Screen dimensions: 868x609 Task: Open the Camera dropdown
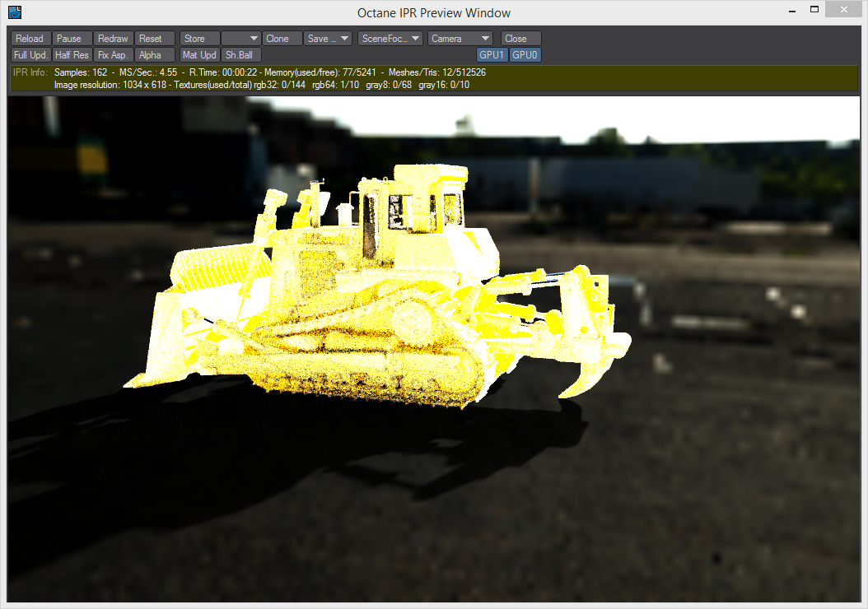point(460,39)
